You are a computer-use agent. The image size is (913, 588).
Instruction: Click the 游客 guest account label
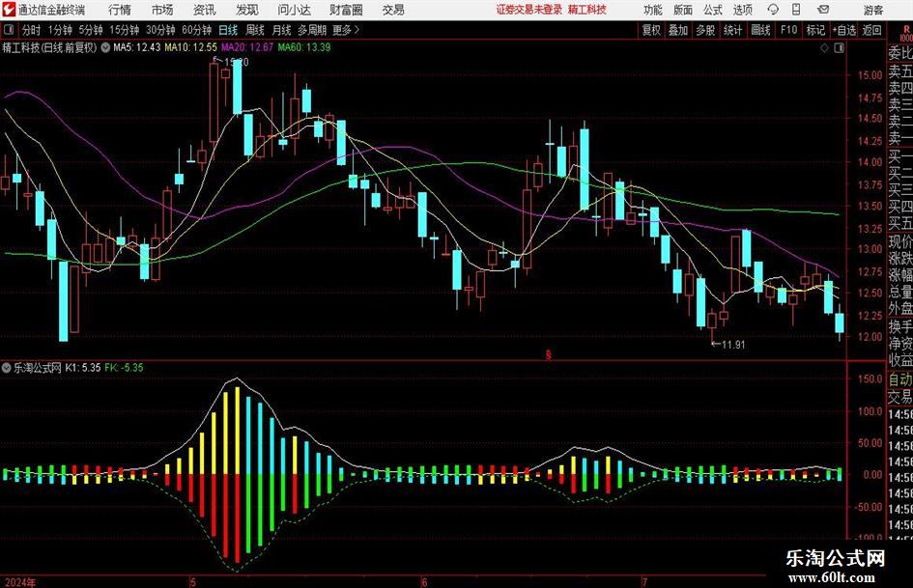[x=873, y=10]
